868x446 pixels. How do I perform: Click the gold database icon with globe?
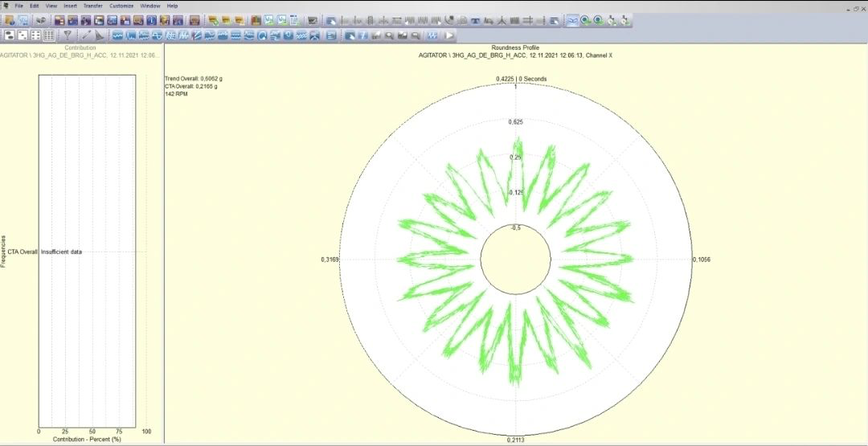[x=10, y=20]
